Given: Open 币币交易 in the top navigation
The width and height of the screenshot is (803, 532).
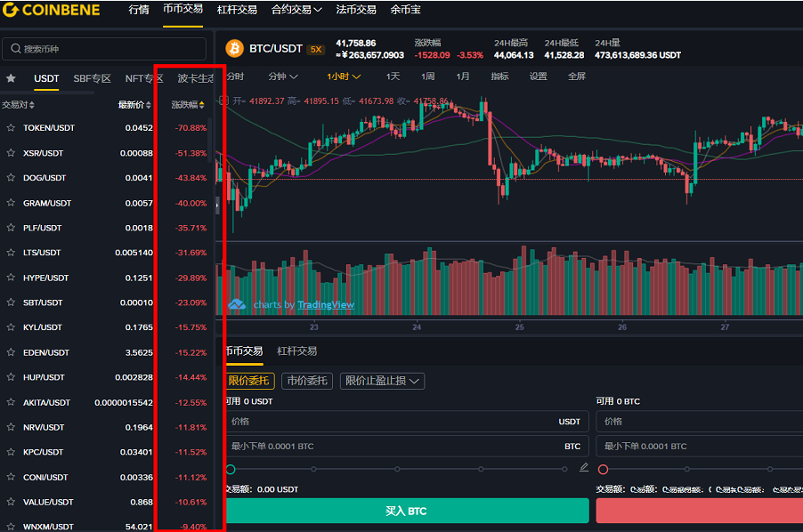Looking at the screenshot, I should coord(182,9).
